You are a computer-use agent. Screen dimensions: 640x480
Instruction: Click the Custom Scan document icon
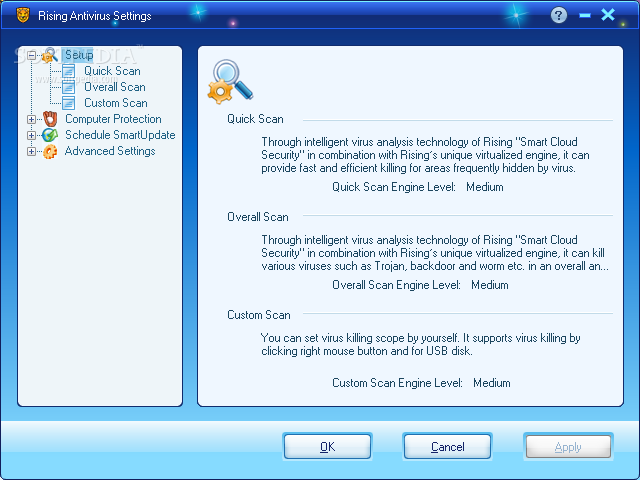pyautogui.click(x=68, y=103)
